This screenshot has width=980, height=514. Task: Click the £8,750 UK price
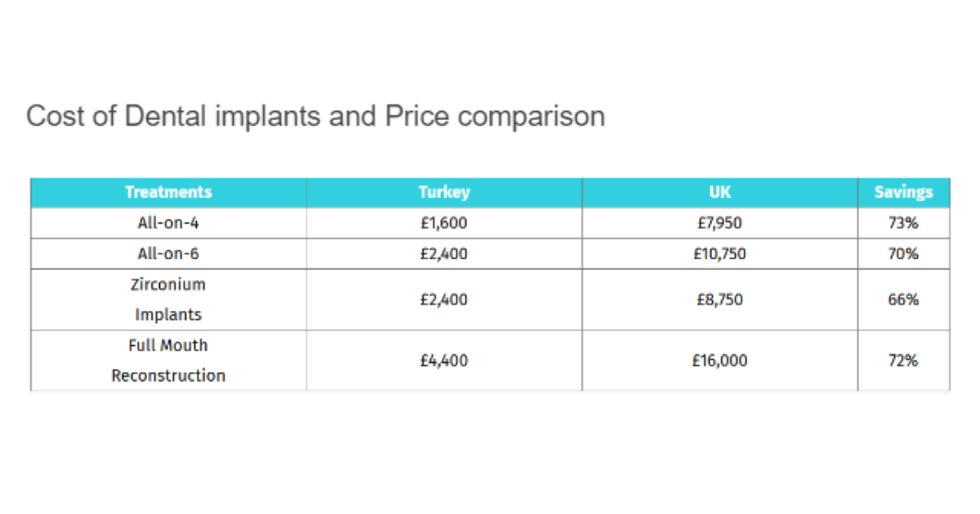coord(719,299)
